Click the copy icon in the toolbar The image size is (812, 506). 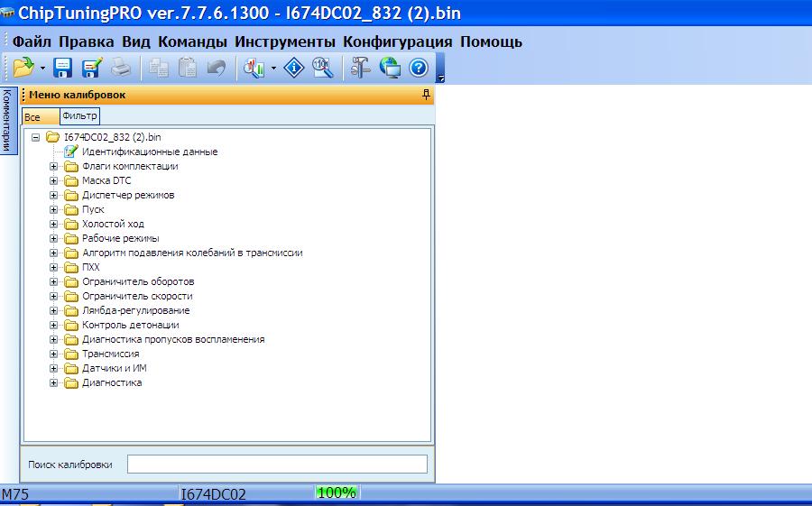tap(159, 68)
